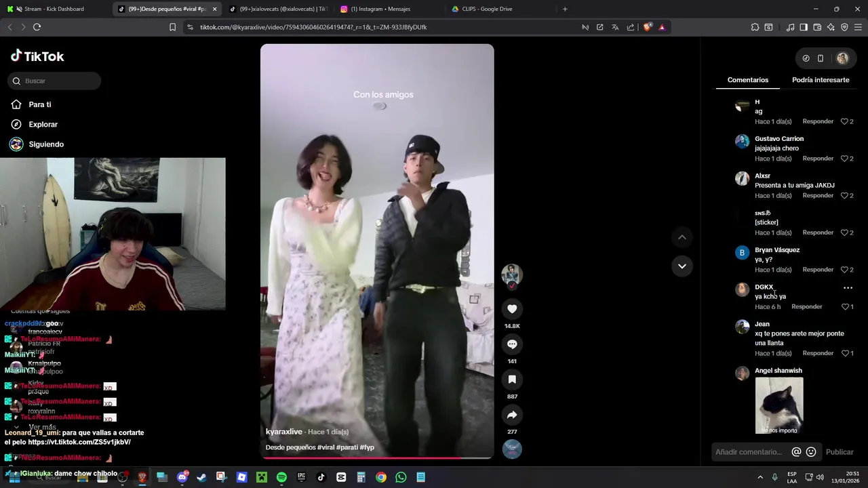
Task: Click the translate page icon in address bar
Action: point(615,27)
